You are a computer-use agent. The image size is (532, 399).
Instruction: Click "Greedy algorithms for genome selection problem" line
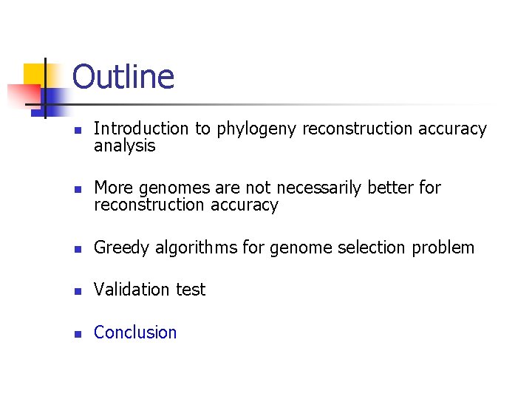point(284,248)
